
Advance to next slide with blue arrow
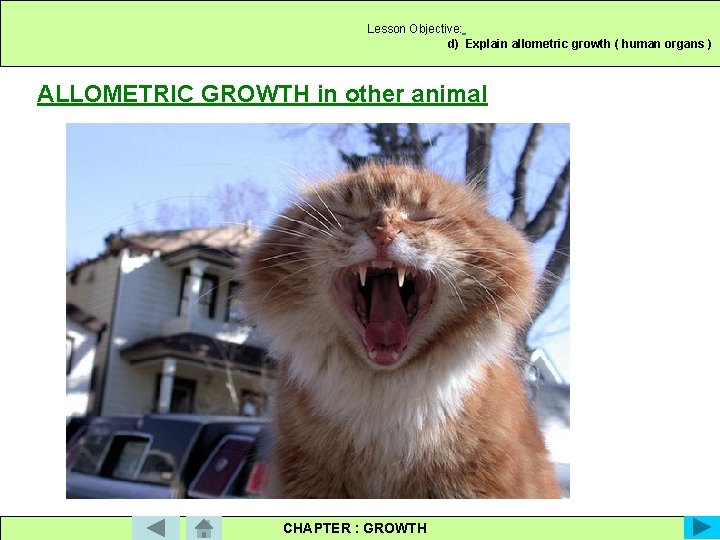coord(702,528)
